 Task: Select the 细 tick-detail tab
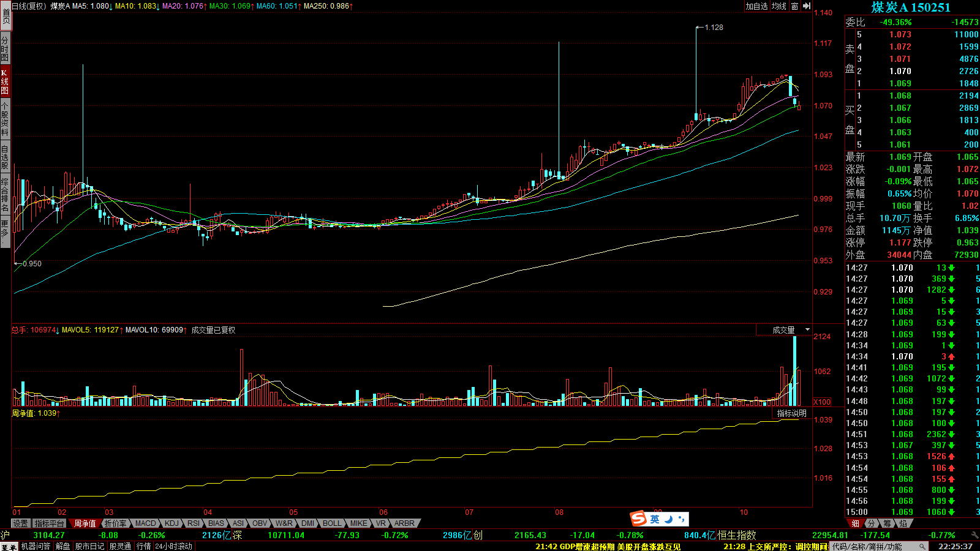(x=855, y=523)
